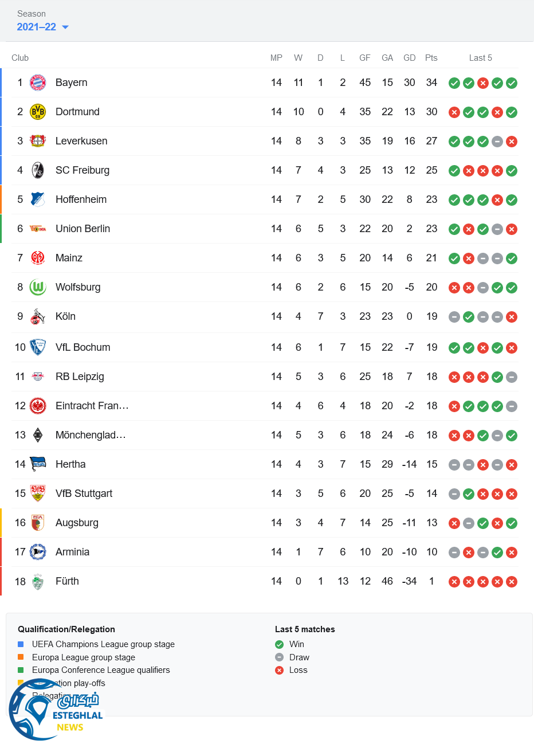The width and height of the screenshot is (534, 756).
Task: Click Fürth's first last-5 loss icon
Action: tap(454, 582)
